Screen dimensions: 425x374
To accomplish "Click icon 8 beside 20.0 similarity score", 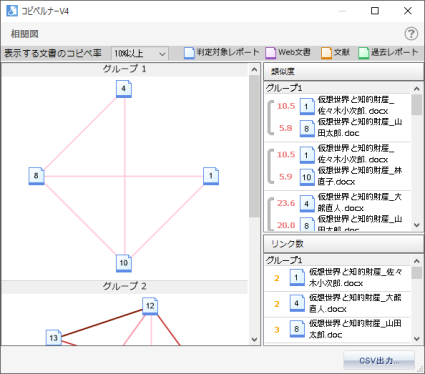I will tap(307, 224).
